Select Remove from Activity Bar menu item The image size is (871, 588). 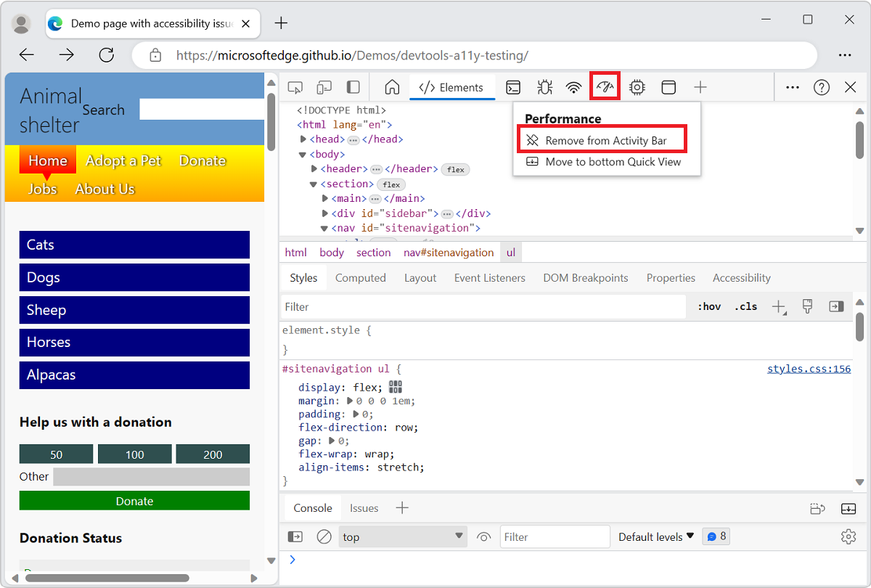[x=602, y=138]
